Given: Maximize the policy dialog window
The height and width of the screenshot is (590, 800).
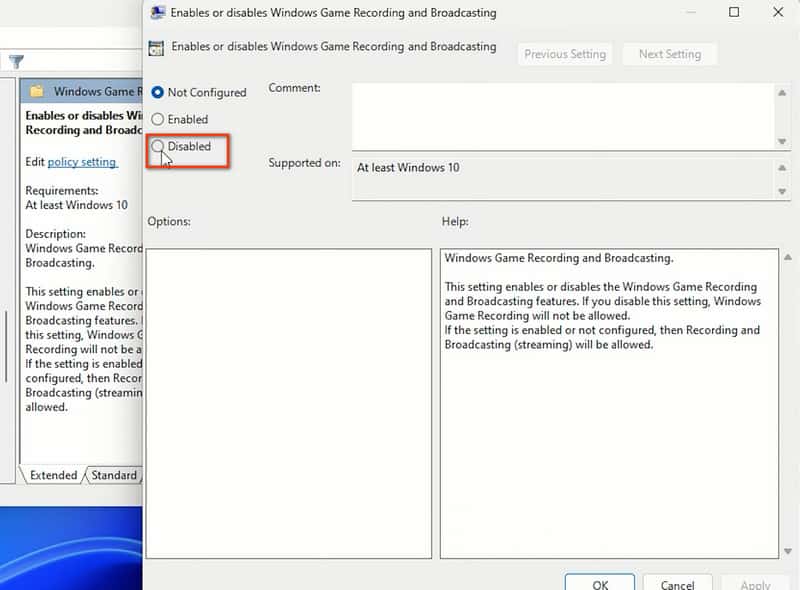Looking at the screenshot, I should click(x=734, y=12).
